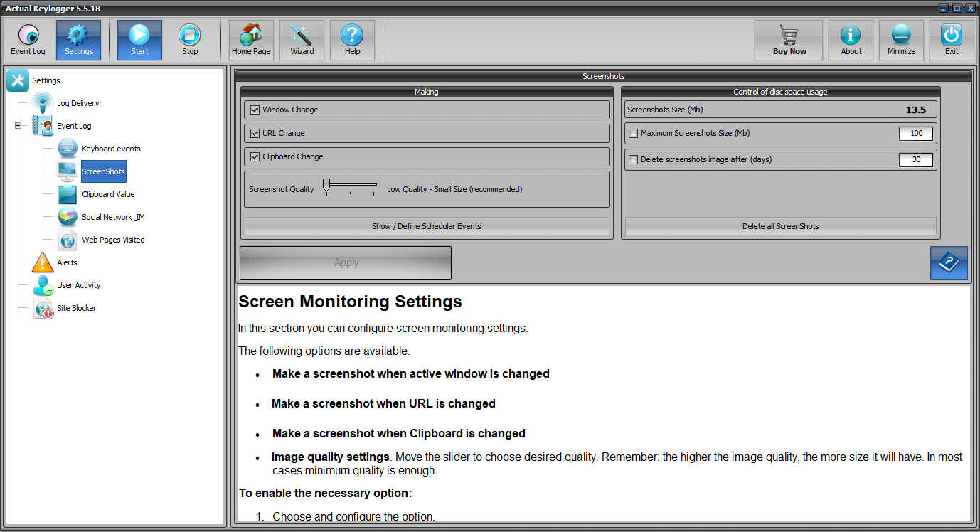The width and height of the screenshot is (980, 532).
Task: Open the About info button
Action: [x=851, y=40]
